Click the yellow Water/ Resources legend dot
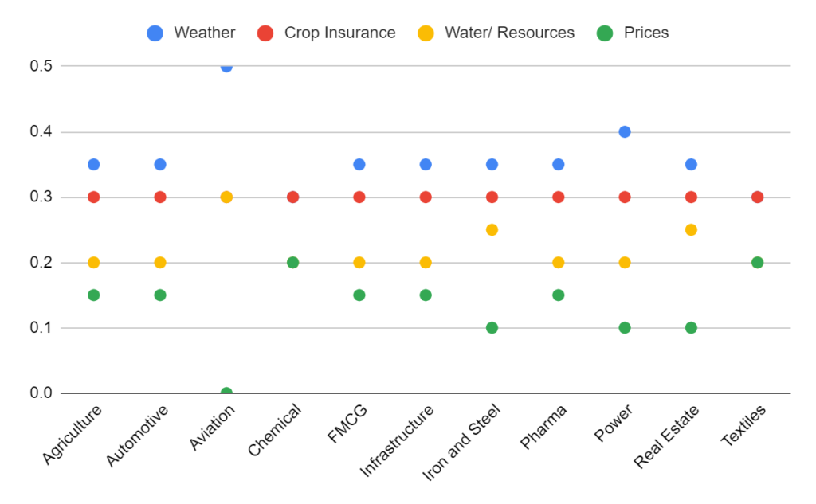Viewport: 816px width, 504px height. [x=427, y=33]
